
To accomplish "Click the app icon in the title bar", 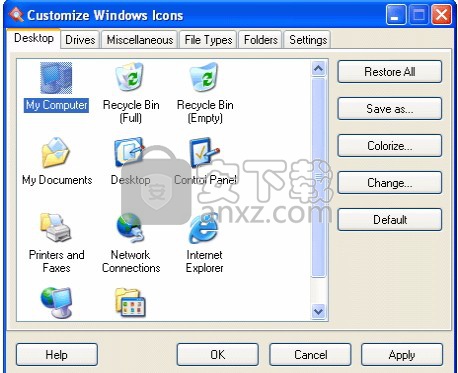I will (16, 15).
